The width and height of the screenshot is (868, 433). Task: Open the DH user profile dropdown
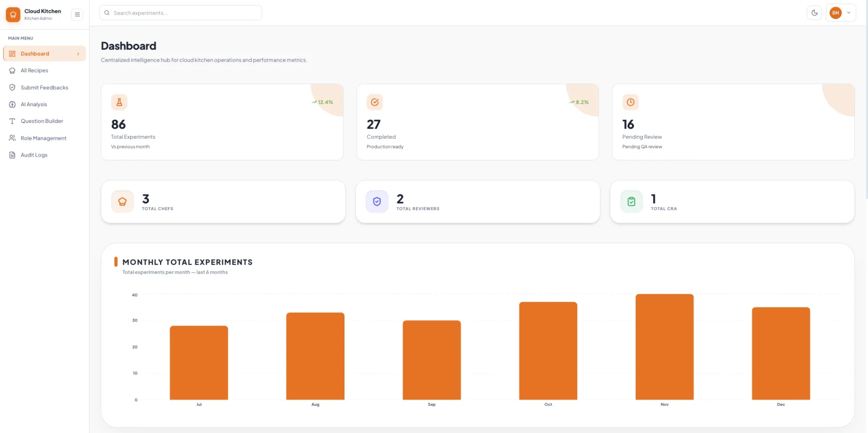[x=841, y=13]
